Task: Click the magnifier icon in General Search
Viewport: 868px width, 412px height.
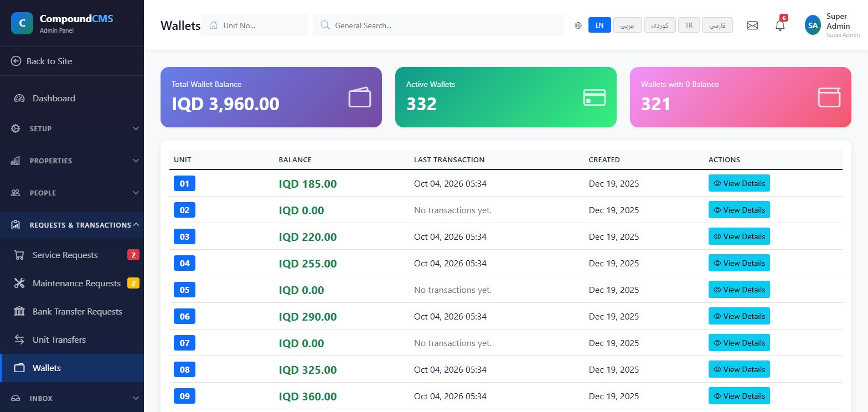Action: tap(325, 25)
